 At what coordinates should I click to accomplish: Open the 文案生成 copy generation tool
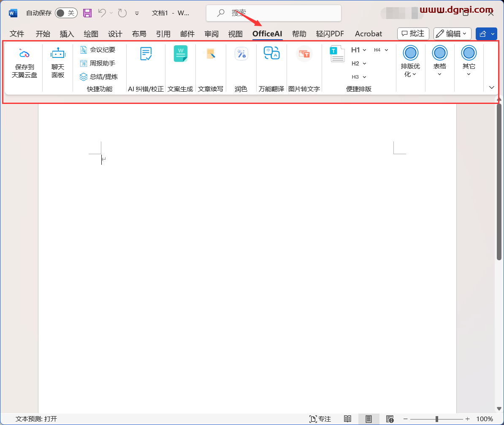(x=180, y=54)
